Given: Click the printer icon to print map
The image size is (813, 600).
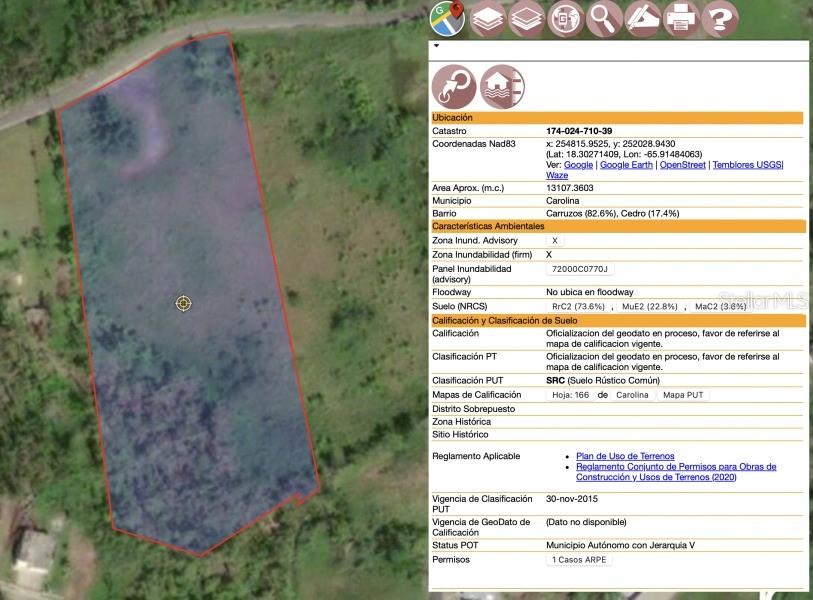Looking at the screenshot, I should coord(681,18).
